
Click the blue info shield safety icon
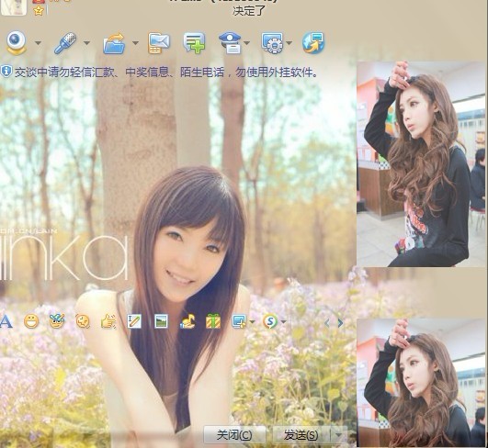pos(6,72)
